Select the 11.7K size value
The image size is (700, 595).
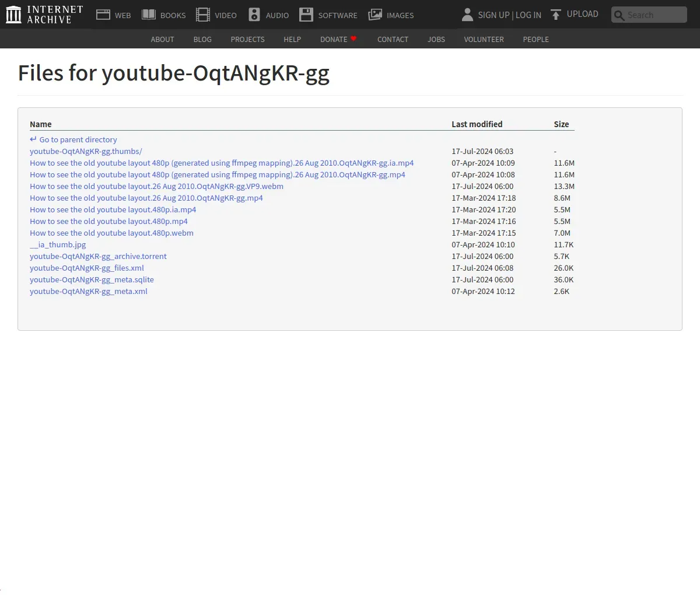(563, 244)
